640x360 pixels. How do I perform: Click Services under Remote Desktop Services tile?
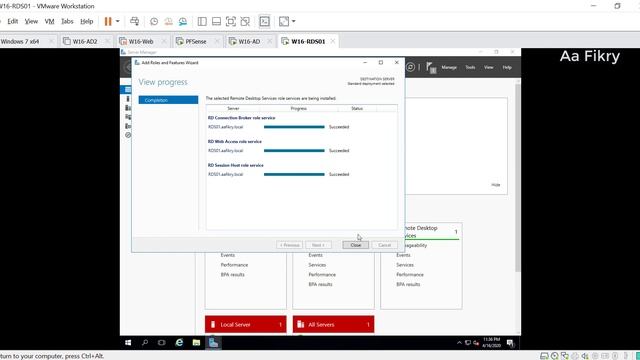click(x=405, y=265)
